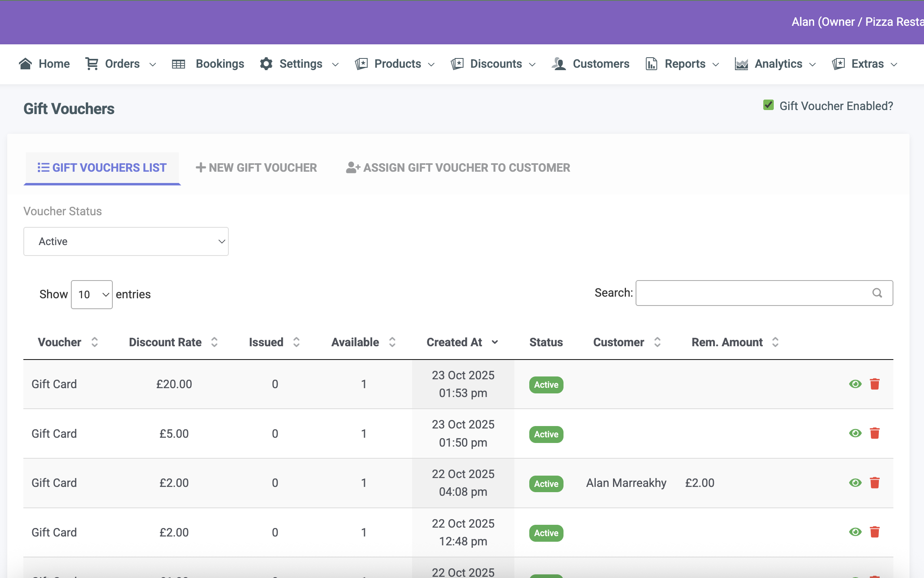View the £20.00 gift card via eye icon
Image resolution: width=924 pixels, height=578 pixels.
(855, 384)
